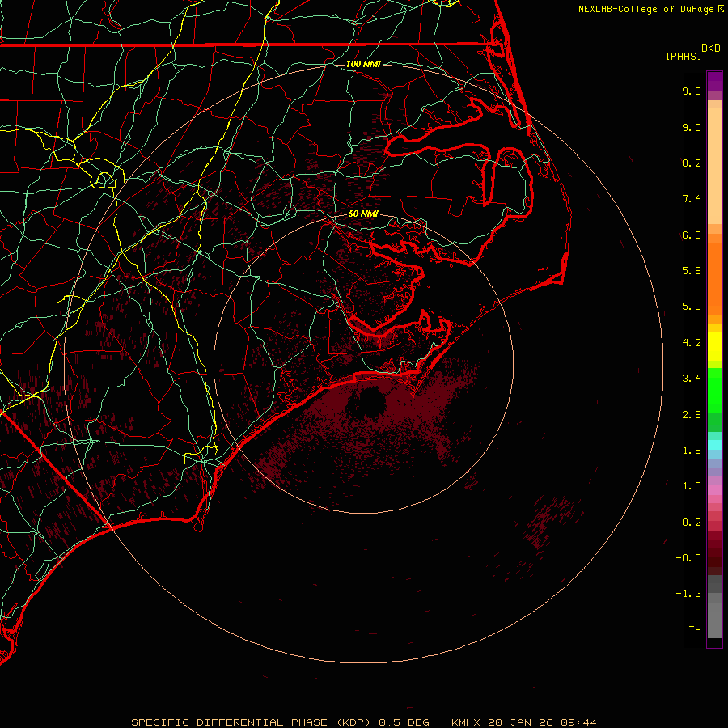Viewport: 728px width, 728px height.
Task: Click the 4.2 scale label
Action: [692, 343]
